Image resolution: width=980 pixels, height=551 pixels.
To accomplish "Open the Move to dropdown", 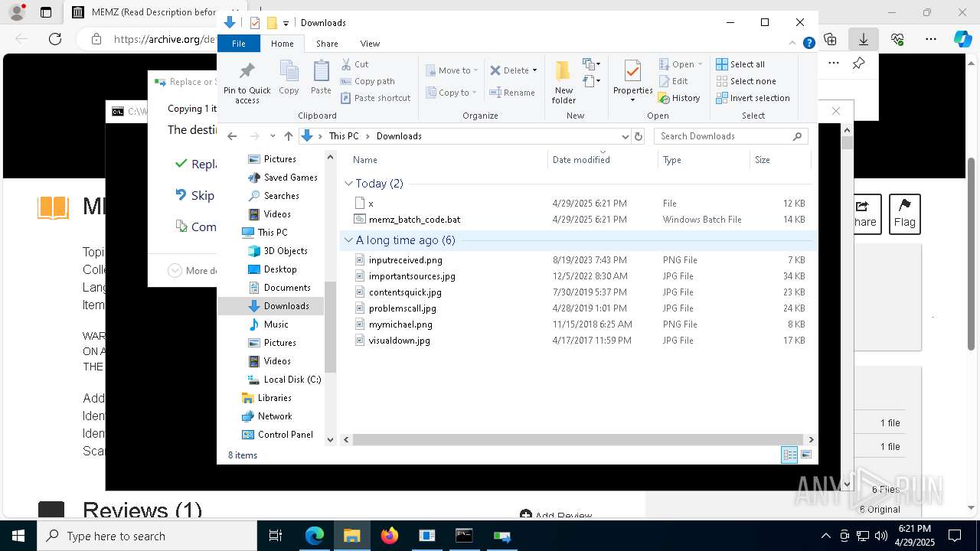I will pos(452,70).
